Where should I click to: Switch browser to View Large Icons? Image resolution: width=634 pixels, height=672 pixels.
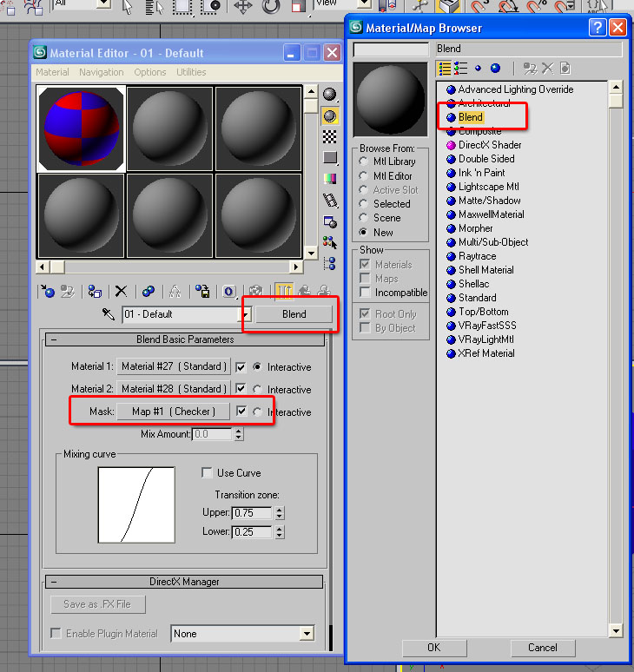pyautogui.click(x=496, y=68)
